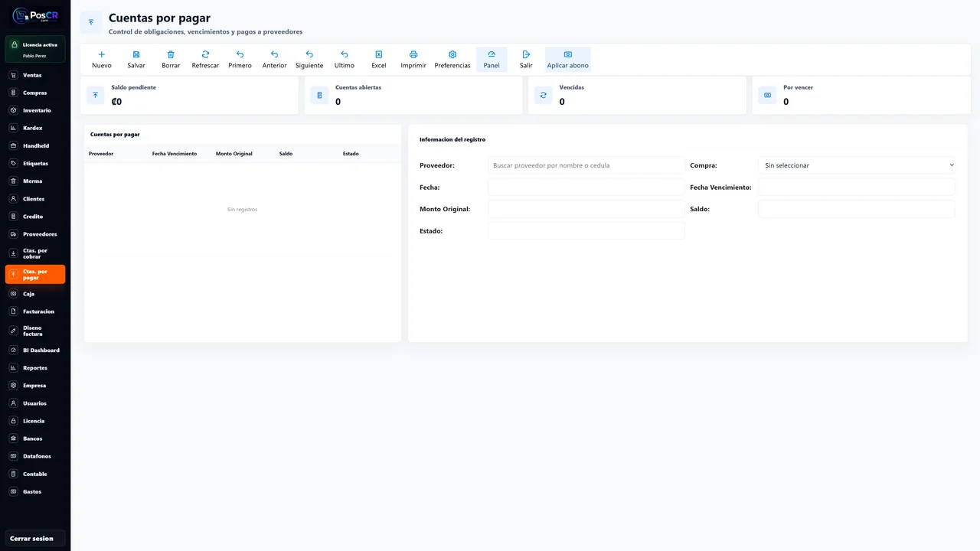
Task: Open Proveedores in sidebar
Action: pos(35,233)
